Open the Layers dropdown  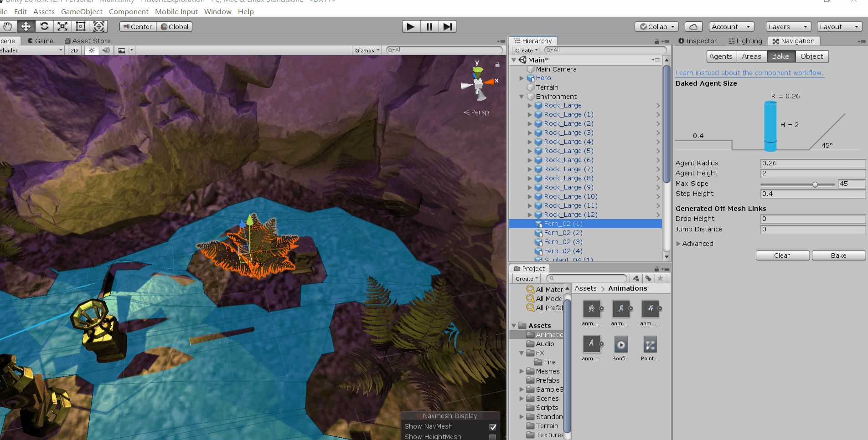tap(788, 26)
